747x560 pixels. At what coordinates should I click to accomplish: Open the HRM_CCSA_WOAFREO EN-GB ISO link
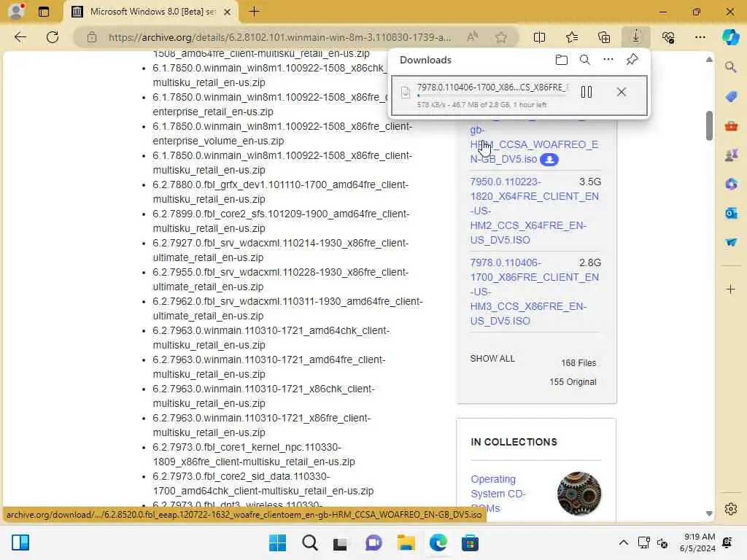coord(534,144)
